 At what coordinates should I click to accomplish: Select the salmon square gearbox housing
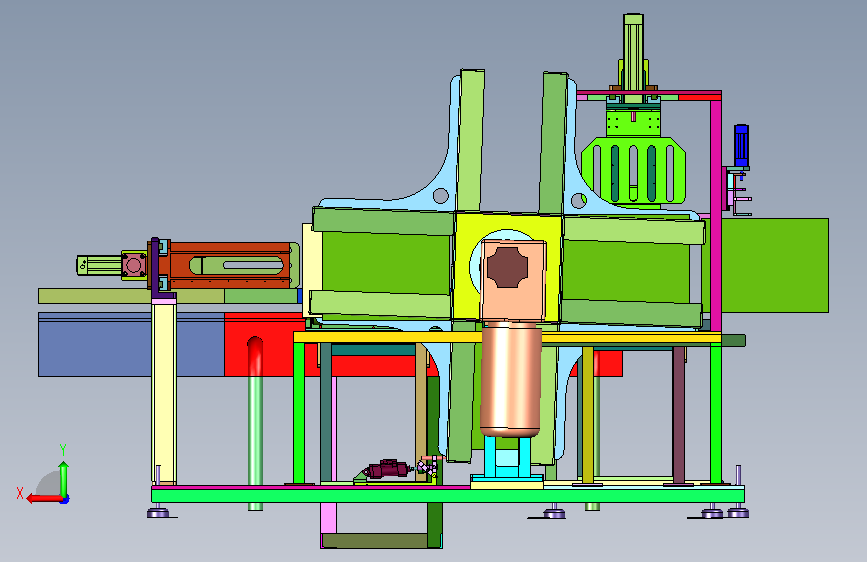(x=513, y=282)
